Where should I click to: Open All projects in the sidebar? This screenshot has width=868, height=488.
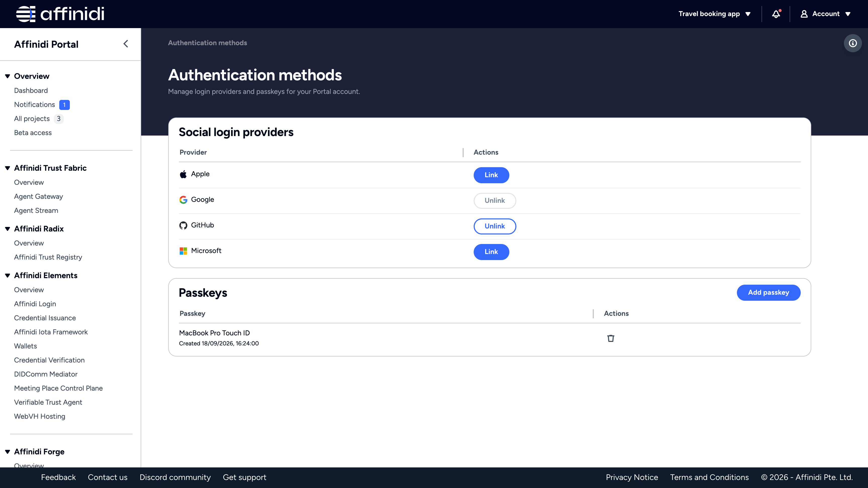coord(32,119)
